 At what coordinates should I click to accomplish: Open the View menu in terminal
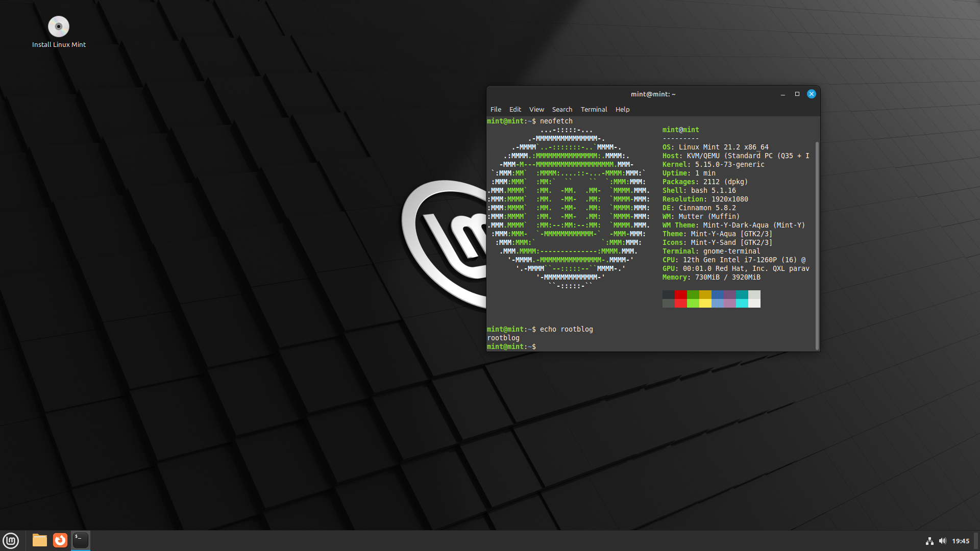tap(536, 109)
